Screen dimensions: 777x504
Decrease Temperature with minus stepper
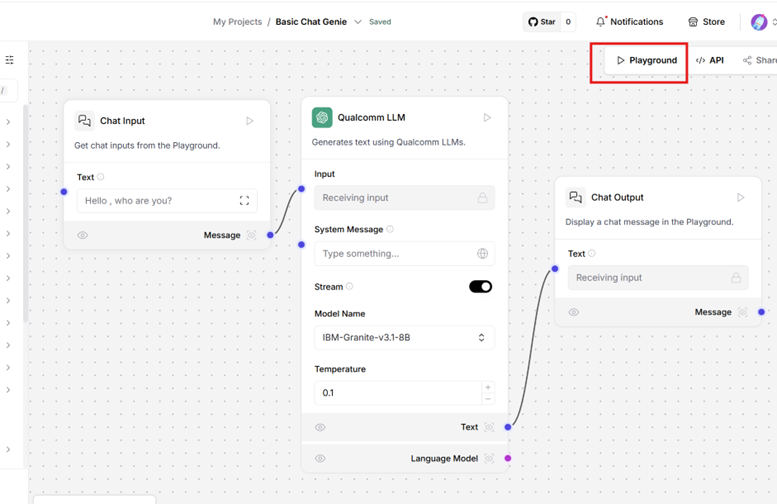click(488, 399)
